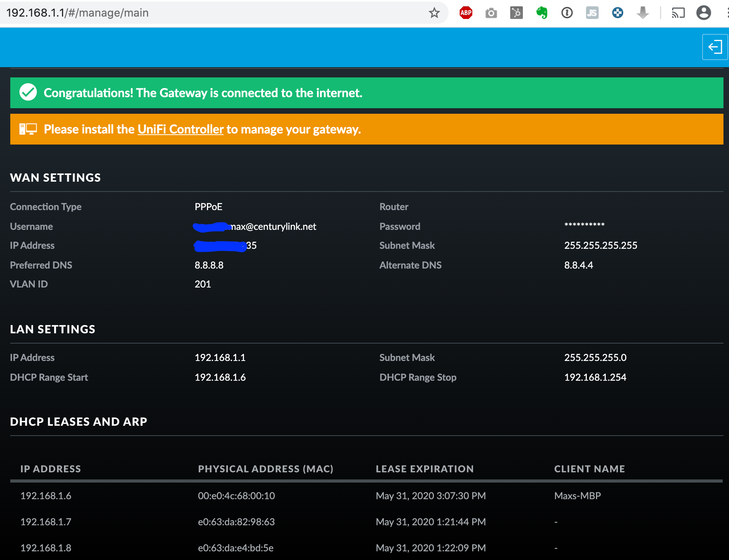Click the CLIENT NAME column header
729x560 pixels.
(x=589, y=469)
